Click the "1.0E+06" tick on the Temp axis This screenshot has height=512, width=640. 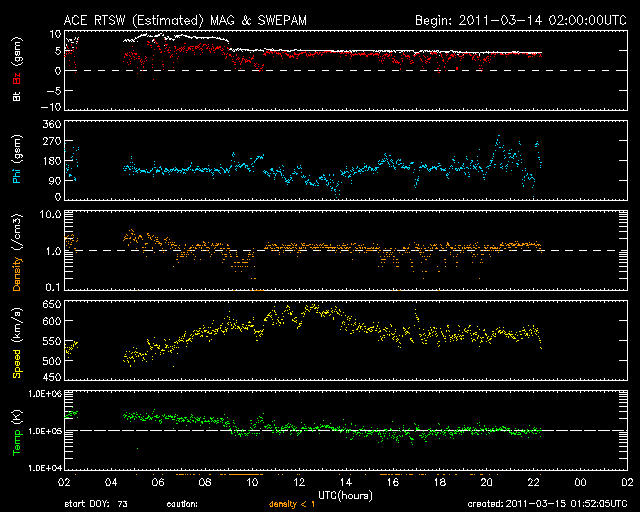click(45, 394)
